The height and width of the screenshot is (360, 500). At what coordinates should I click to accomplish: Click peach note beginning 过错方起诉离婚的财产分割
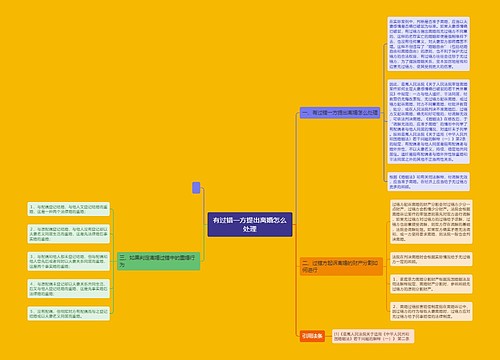(x=431, y=222)
